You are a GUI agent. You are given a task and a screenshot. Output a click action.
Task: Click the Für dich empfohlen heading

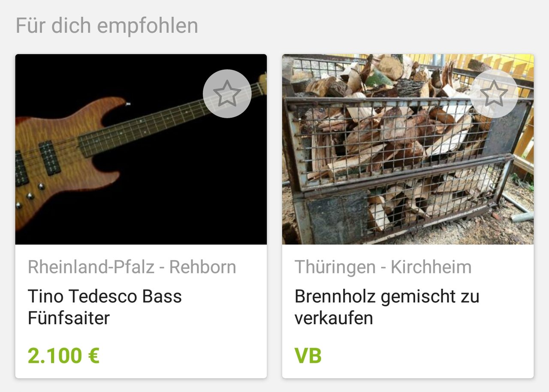(x=107, y=26)
